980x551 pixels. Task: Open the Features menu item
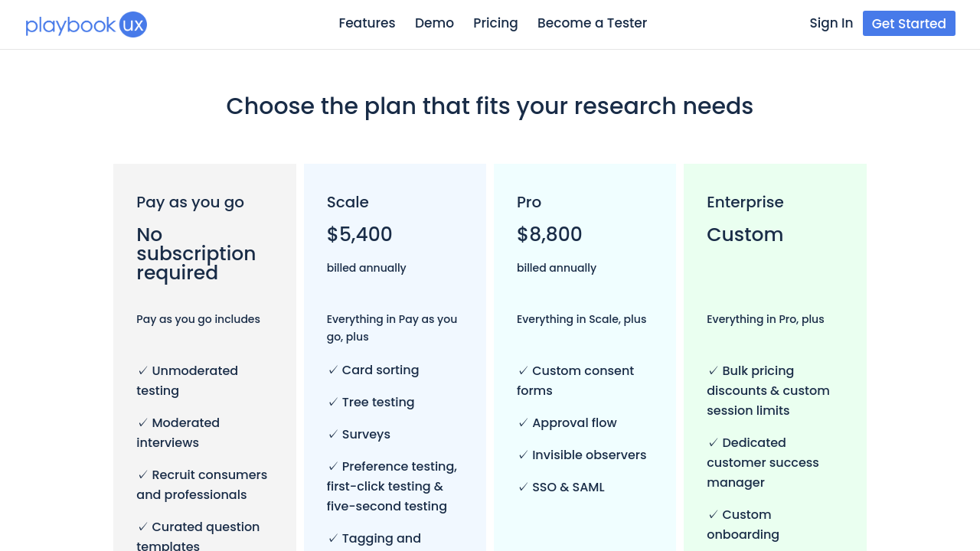(x=367, y=23)
